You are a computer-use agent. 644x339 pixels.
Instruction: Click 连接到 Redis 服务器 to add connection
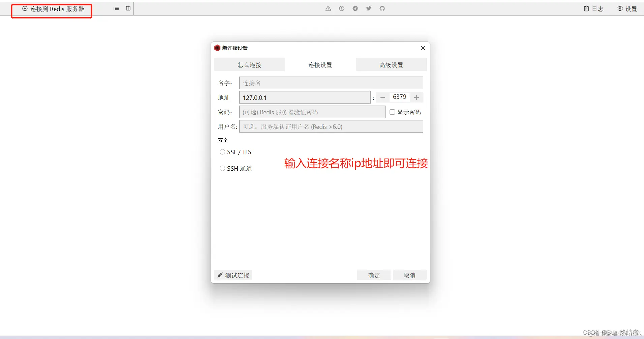(x=52, y=9)
